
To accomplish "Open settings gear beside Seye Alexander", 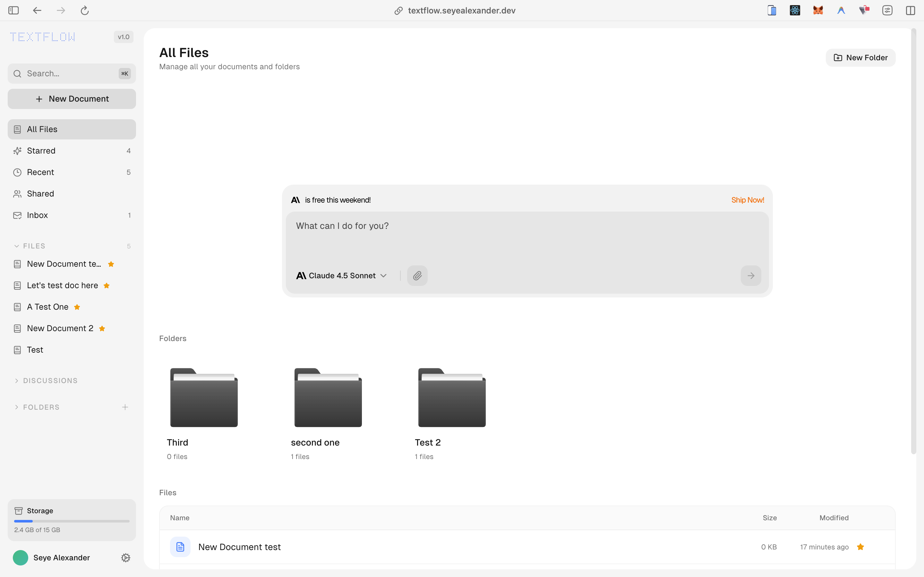I will (125, 557).
